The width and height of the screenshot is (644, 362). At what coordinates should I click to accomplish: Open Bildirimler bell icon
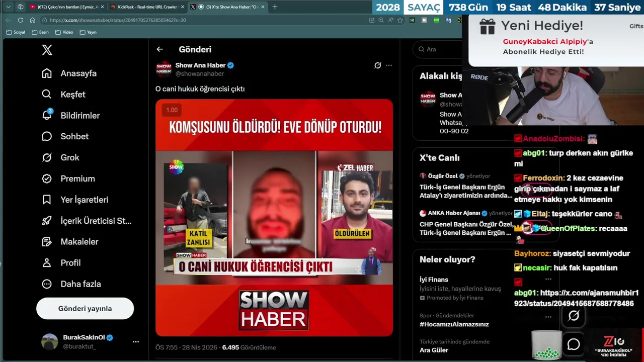pos(47,115)
